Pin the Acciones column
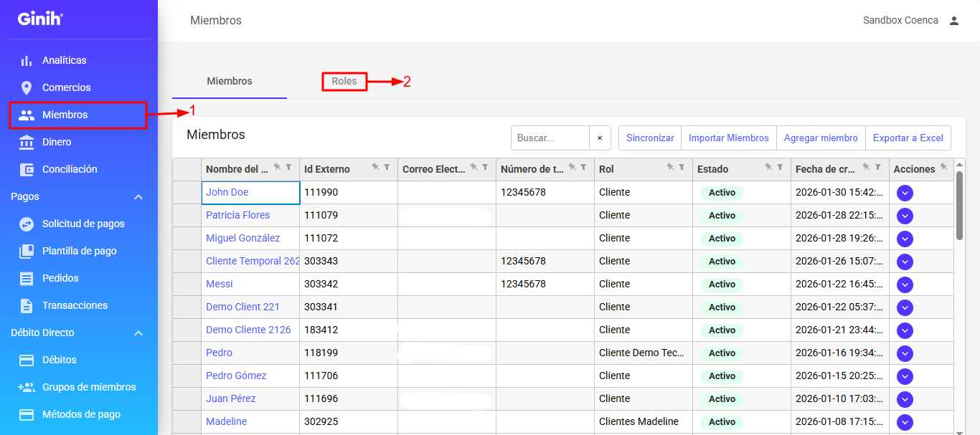 point(943,167)
